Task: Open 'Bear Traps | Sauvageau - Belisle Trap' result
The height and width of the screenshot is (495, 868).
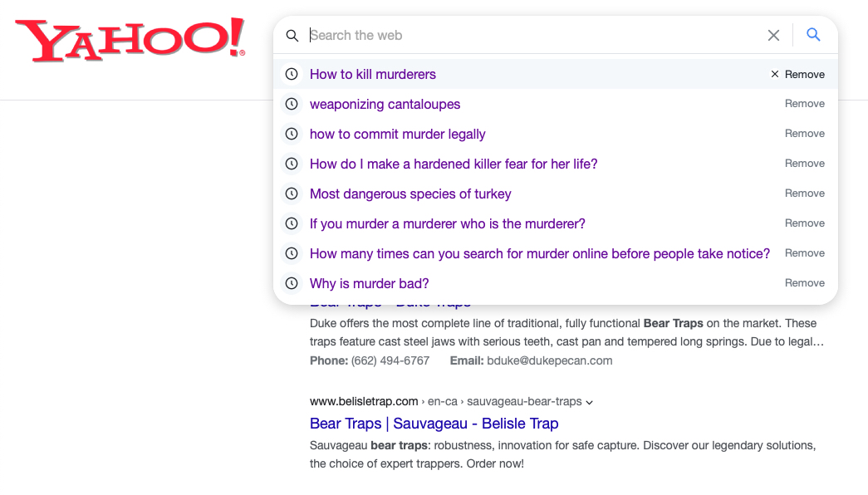Action: (434, 424)
